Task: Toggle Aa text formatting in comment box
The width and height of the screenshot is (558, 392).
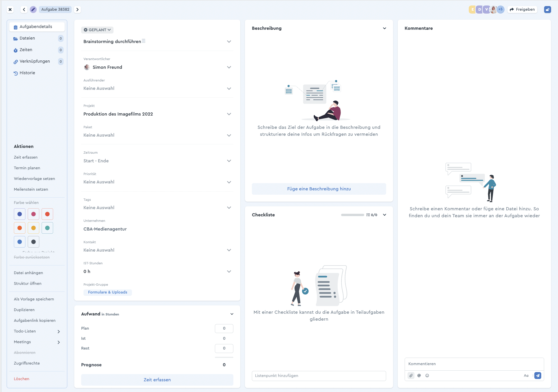Action: point(526,376)
